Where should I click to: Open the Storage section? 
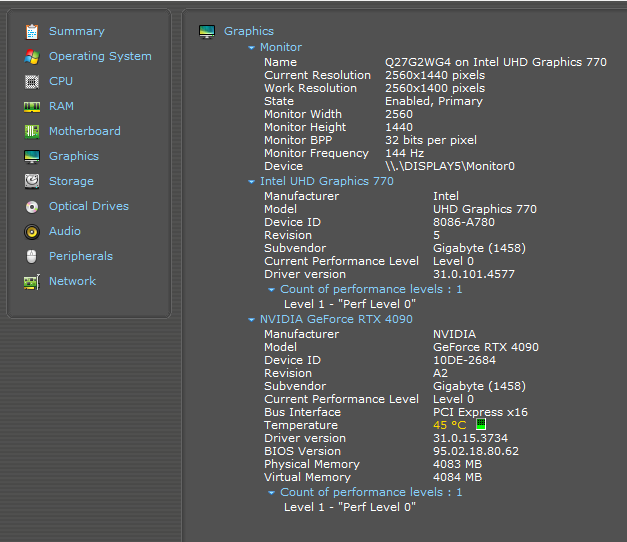[71, 182]
